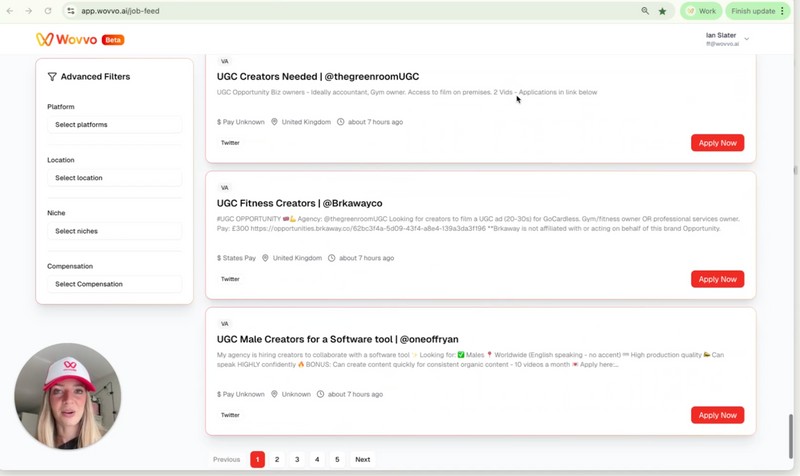Screen dimensions: 800x476
Task: Click United Kingdom on thegreenroomUGC card
Action: [306, 122]
